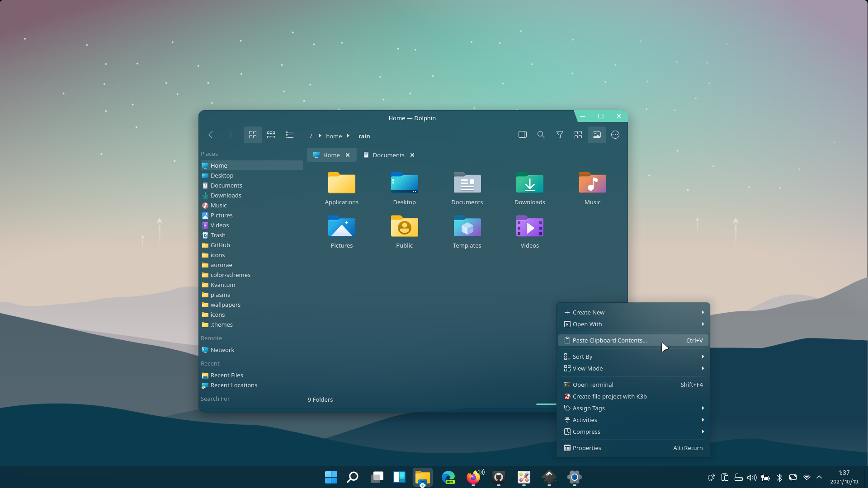Screen dimensions: 868x488
Task: Switch to the Documents tab
Action: pyautogui.click(x=388, y=155)
